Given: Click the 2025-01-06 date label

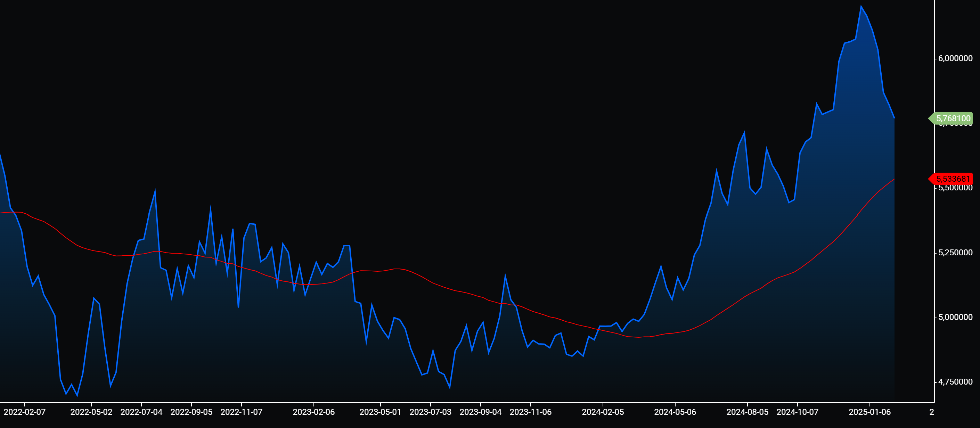Looking at the screenshot, I should (x=870, y=412).
